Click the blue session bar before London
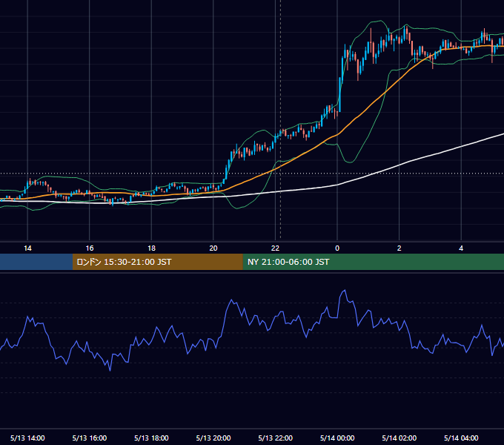Image resolution: width=504 pixels, height=445 pixels. pyautogui.click(x=36, y=262)
